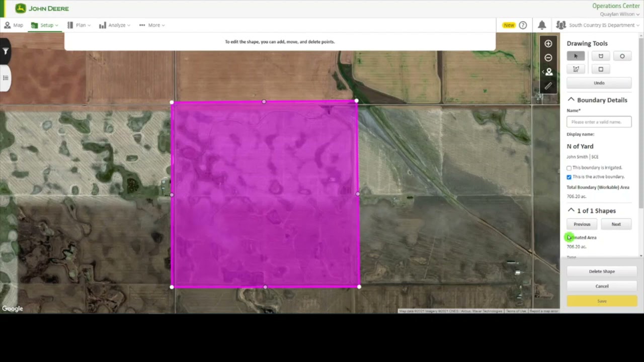Screen dimensions: 644x362
Task: Click the top-right corner point of shape
Action: pyautogui.click(x=357, y=101)
